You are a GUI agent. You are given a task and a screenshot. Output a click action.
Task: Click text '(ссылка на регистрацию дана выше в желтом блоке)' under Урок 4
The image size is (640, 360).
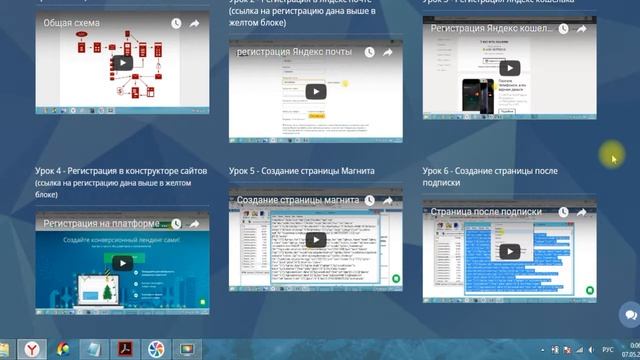click(x=113, y=189)
